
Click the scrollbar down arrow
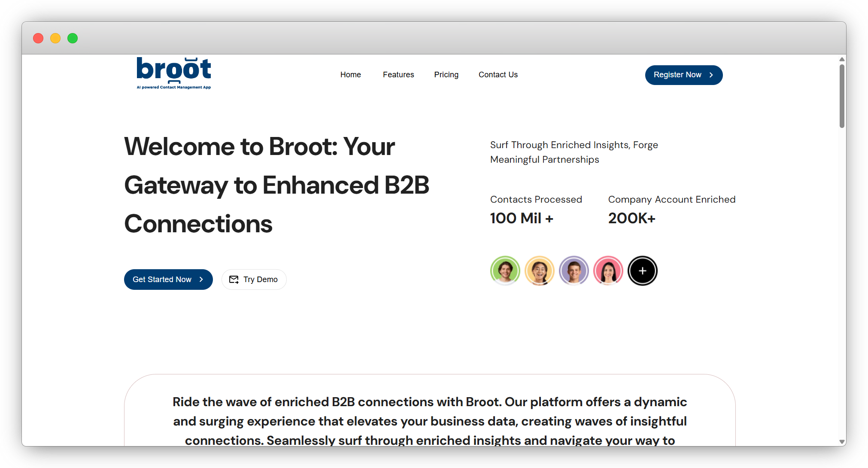(x=842, y=442)
